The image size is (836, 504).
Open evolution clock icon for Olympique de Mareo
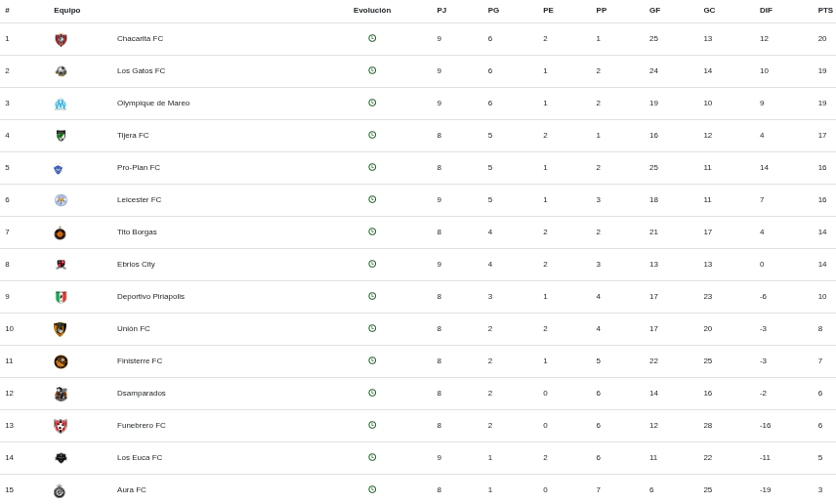372,103
